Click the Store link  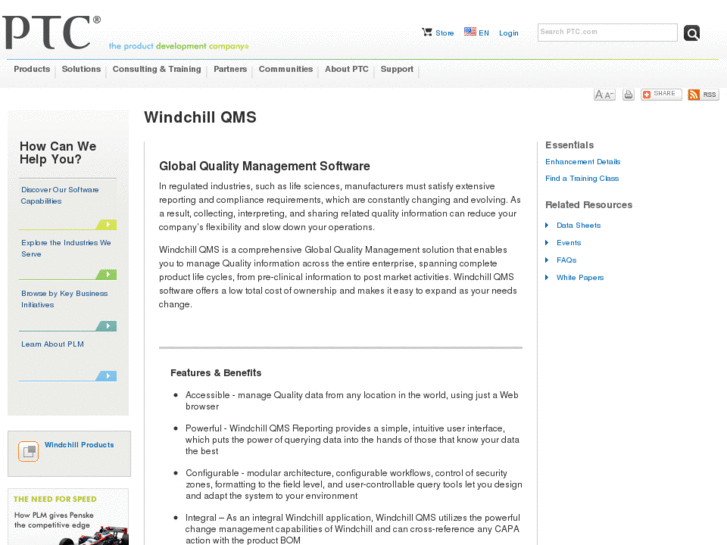[x=444, y=33]
